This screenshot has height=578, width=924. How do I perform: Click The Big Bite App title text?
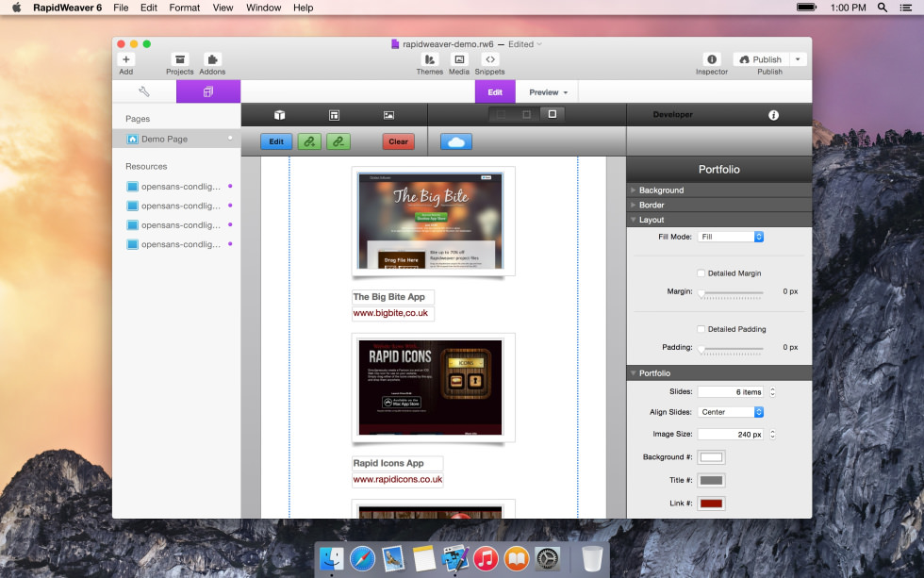pos(388,297)
